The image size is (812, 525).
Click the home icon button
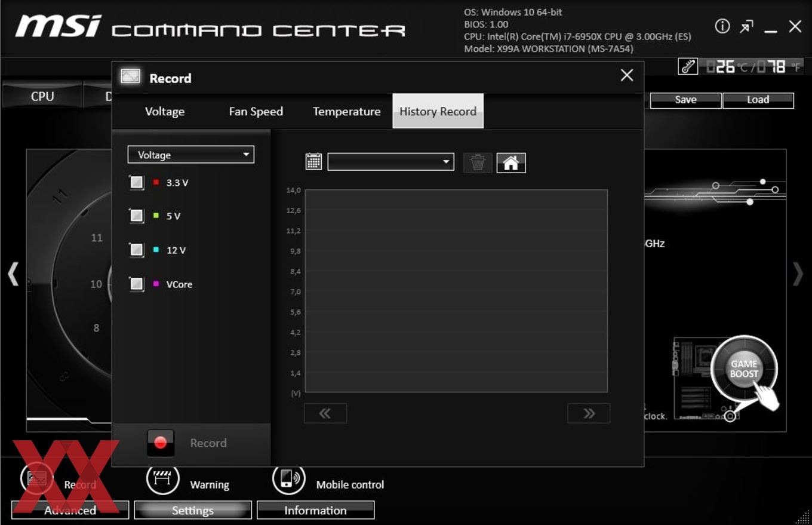click(511, 162)
